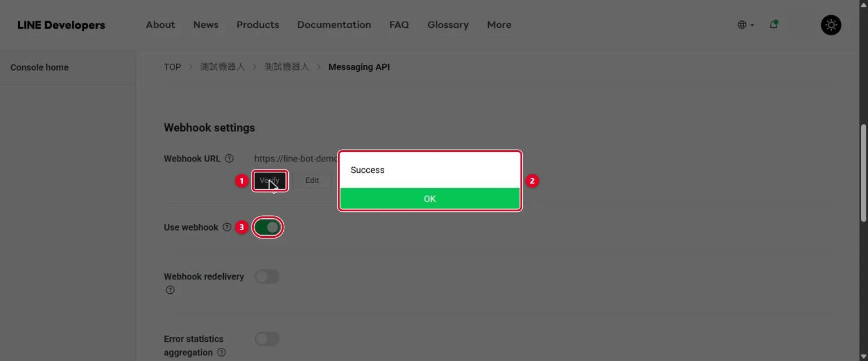Open the Glossary page
Viewport: 868px width, 361px height.
coord(448,25)
